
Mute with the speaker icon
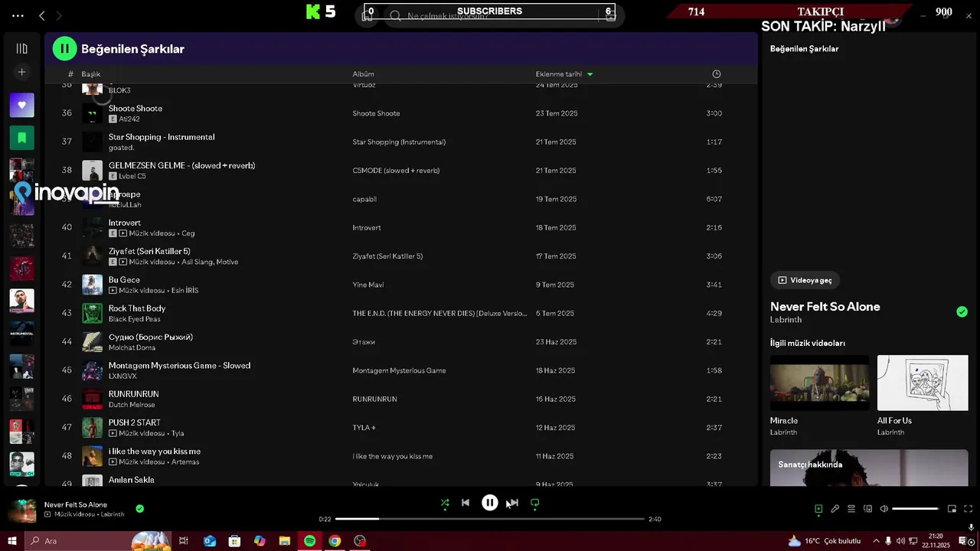[884, 509]
